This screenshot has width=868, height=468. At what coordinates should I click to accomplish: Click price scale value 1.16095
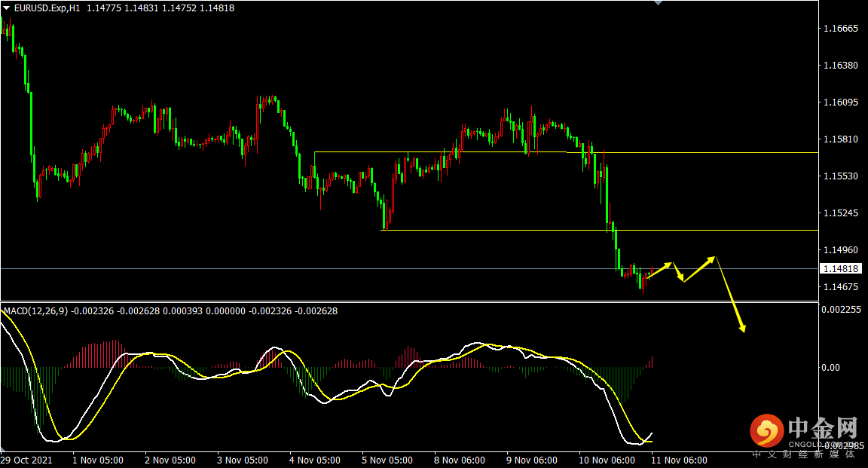coord(841,102)
